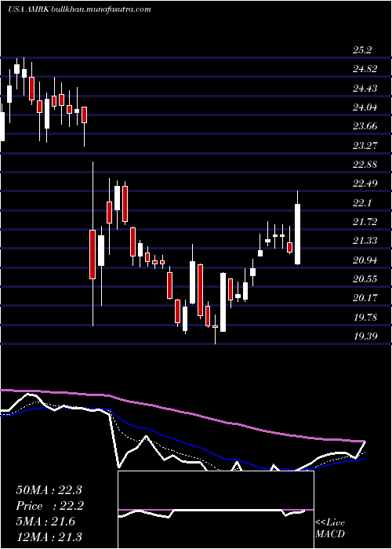Click the last tall white candlestick
Image resolution: width=392 pixels, height=549 pixels.
(x=298, y=234)
